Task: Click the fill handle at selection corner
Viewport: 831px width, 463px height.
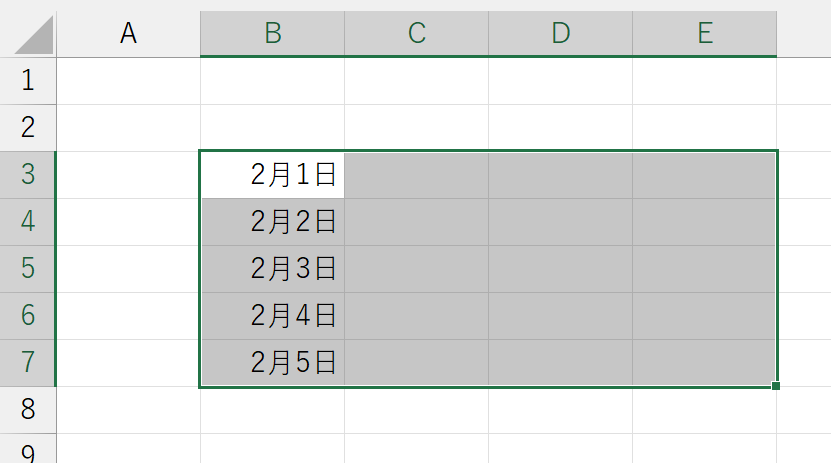Action: (776, 386)
